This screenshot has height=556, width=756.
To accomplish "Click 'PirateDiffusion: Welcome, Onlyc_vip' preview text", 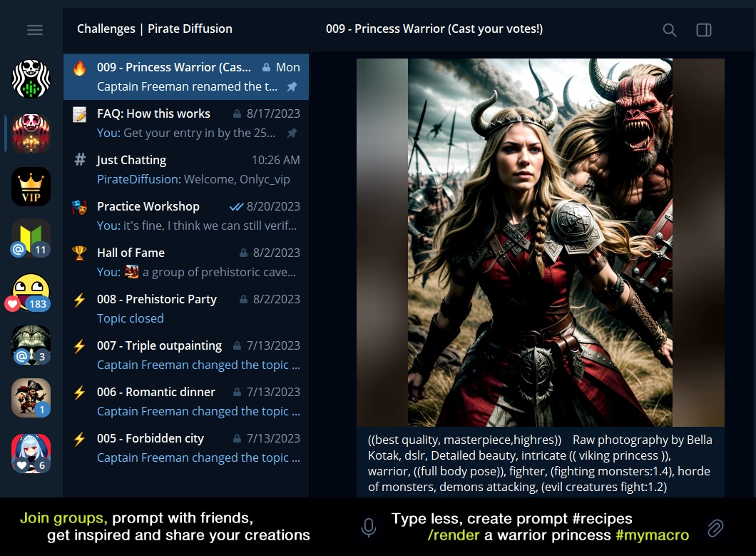I will click(193, 180).
